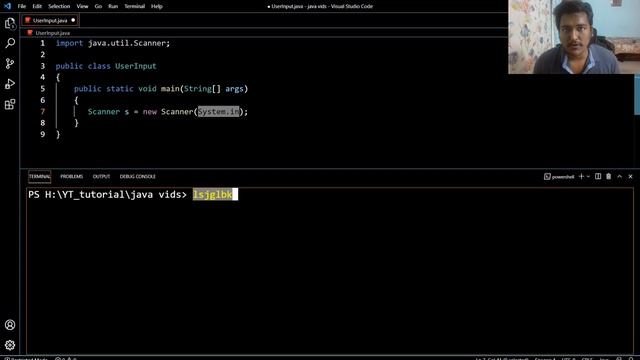Switch to the TERMINAL panel tab

pos(40,176)
